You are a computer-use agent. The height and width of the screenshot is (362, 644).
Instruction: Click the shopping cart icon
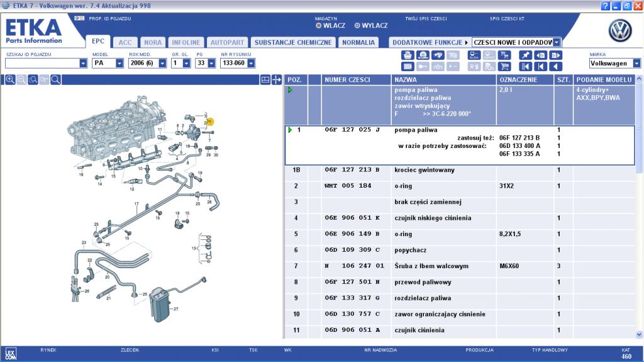504,66
